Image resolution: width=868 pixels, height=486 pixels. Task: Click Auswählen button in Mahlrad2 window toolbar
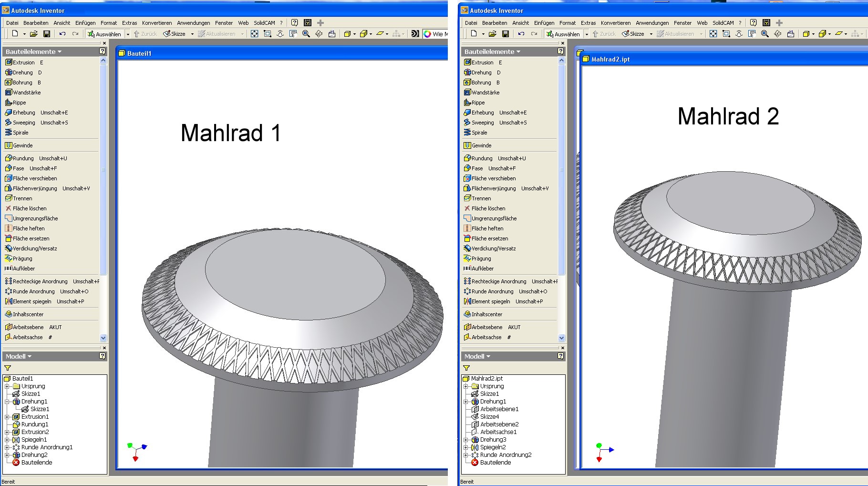coord(563,34)
